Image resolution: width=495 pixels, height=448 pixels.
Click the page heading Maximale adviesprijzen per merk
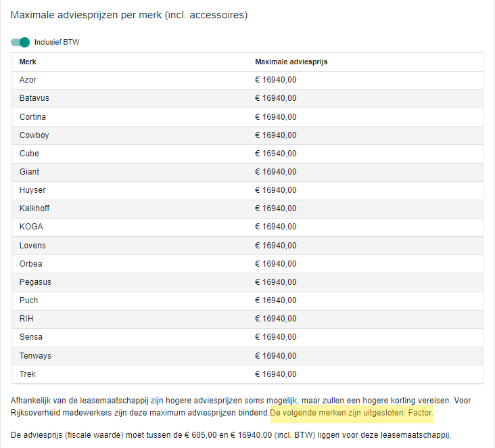129,15
